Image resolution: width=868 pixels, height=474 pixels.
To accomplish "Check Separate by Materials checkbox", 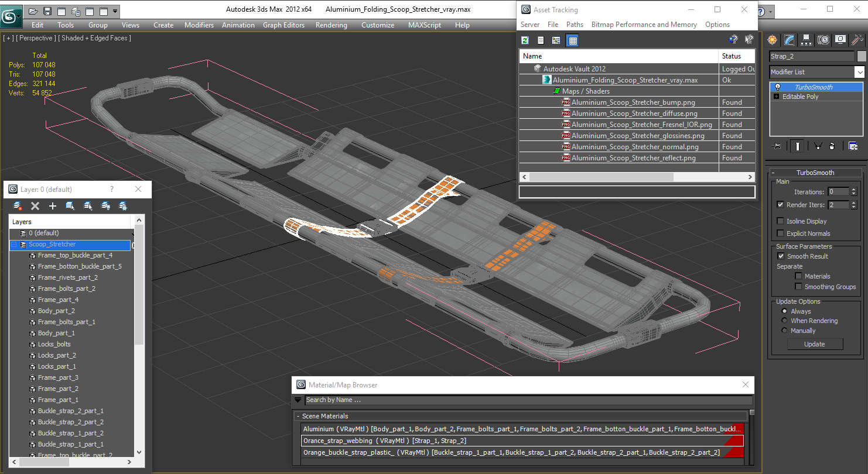I will (x=798, y=276).
